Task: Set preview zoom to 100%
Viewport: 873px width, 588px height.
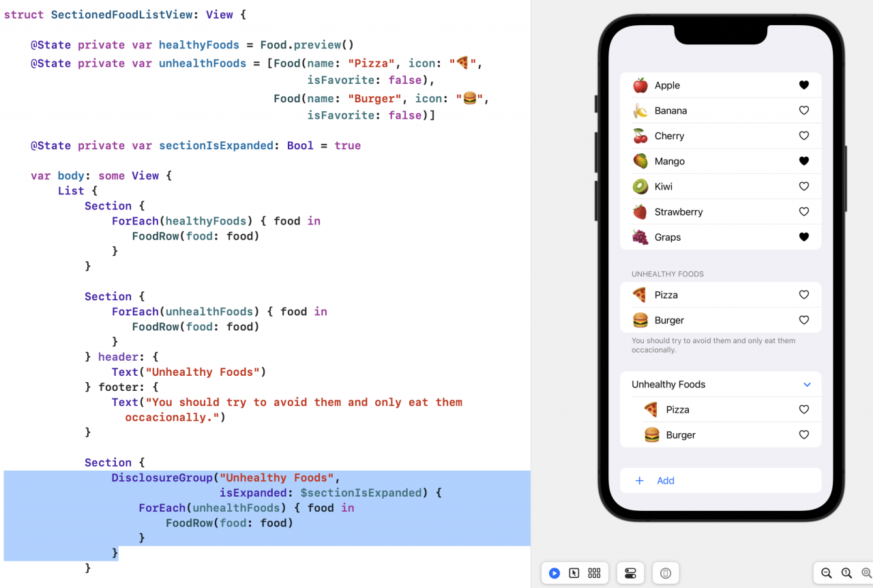Action: pyautogui.click(x=846, y=573)
